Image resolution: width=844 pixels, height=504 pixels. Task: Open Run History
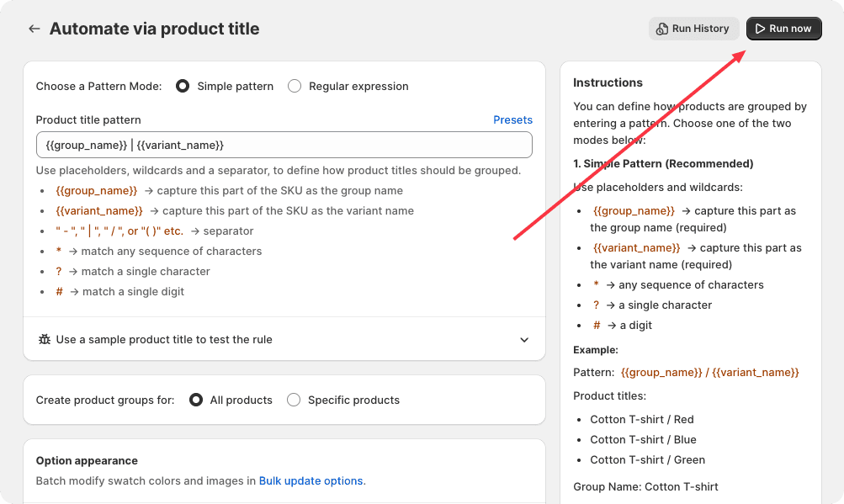pos(693,29)
